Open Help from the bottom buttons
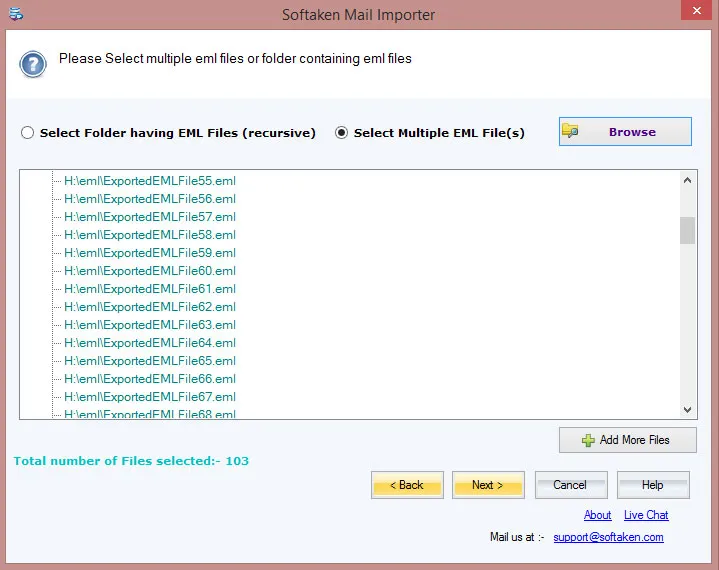The image size is (719, 570). click(653, 485)
